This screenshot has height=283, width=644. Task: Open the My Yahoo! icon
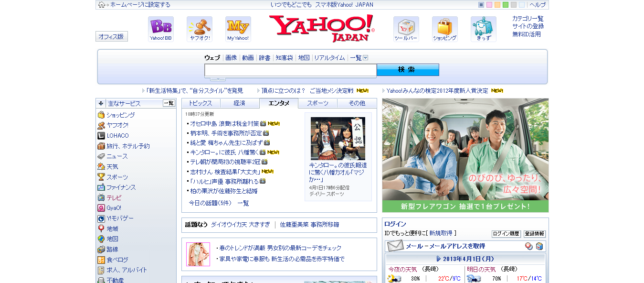[238, 29]
